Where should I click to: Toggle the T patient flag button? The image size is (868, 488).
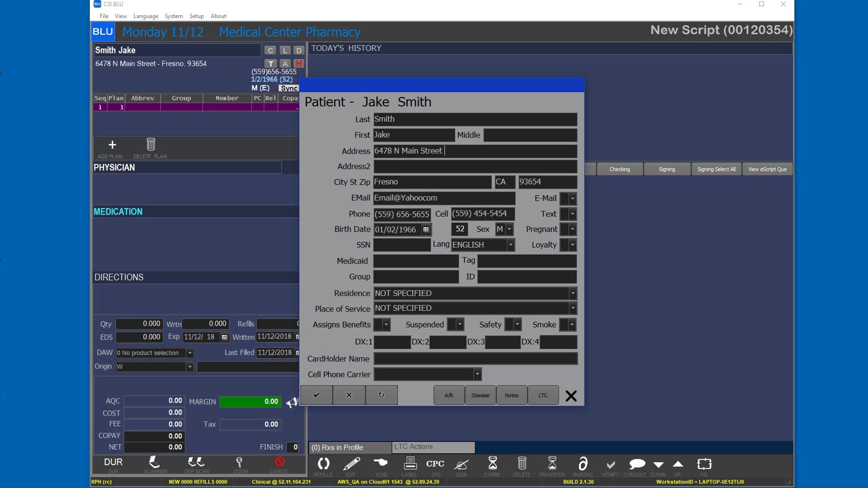click(x=270, y=64)
